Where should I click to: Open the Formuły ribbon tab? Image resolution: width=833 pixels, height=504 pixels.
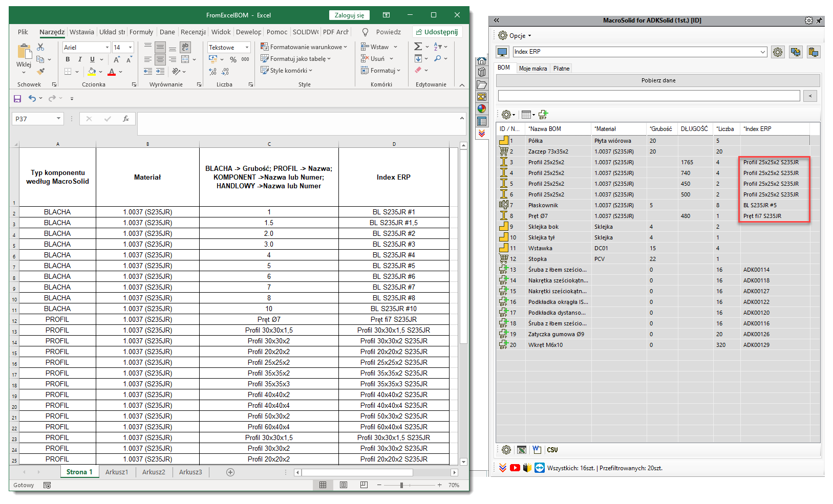pyautogui.click(x=141, y=32)
